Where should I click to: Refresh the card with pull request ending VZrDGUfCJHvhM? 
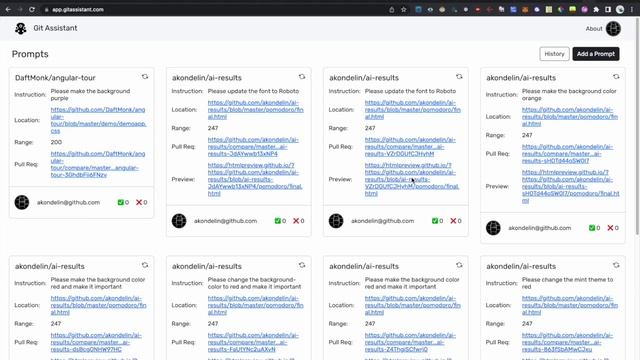[459, 77]
